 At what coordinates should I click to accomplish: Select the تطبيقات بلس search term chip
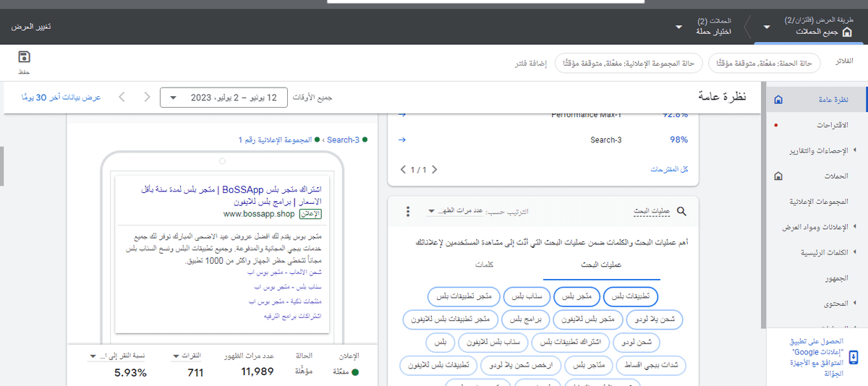[631, 297]
